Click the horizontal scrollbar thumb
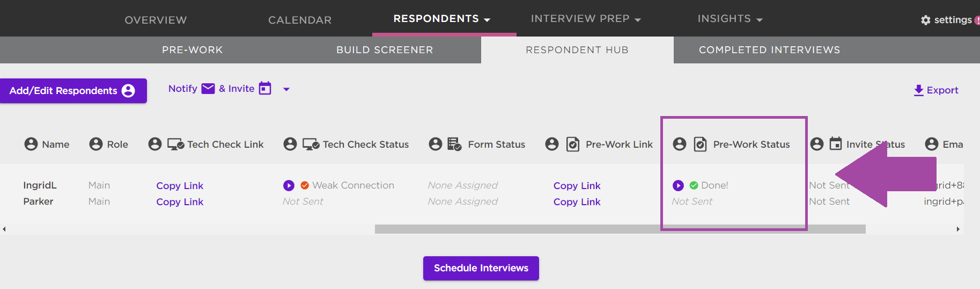The image size is (980, 289). [x=620, y=229]
